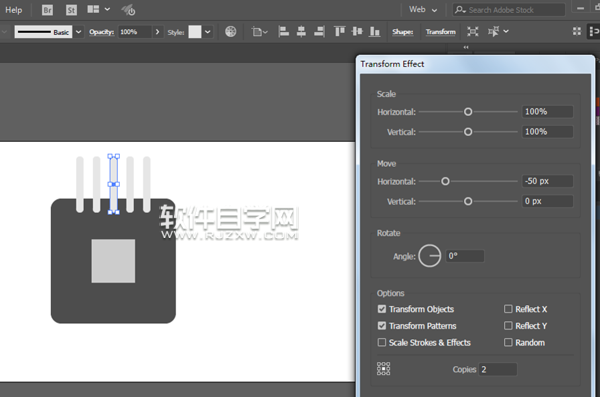Open the Help menu
Viewport: 600px width, 397px height.
point(13,10)
